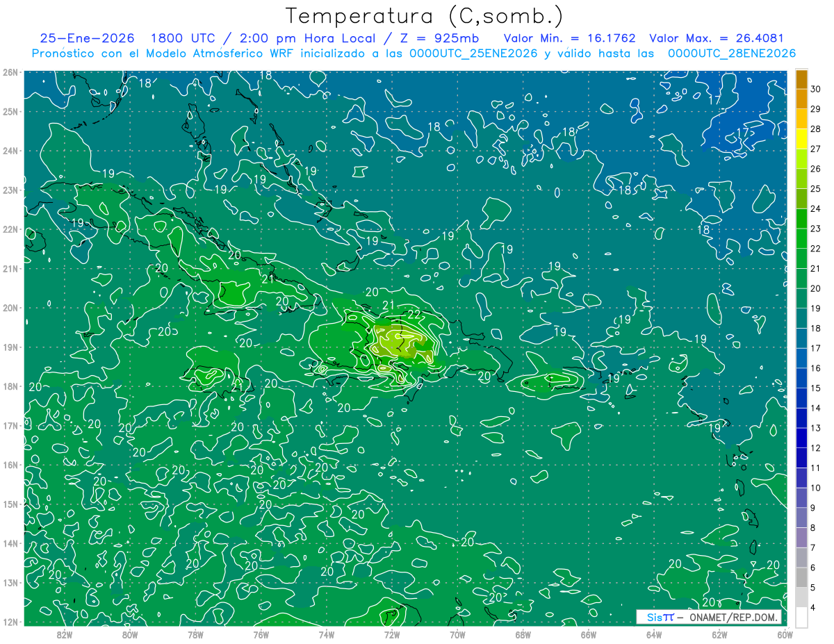This screenshot has width=834, height=644.
Task: Click the 'ONAMET/REP.DOM.' credit label
Action: (x=733, y=617)
